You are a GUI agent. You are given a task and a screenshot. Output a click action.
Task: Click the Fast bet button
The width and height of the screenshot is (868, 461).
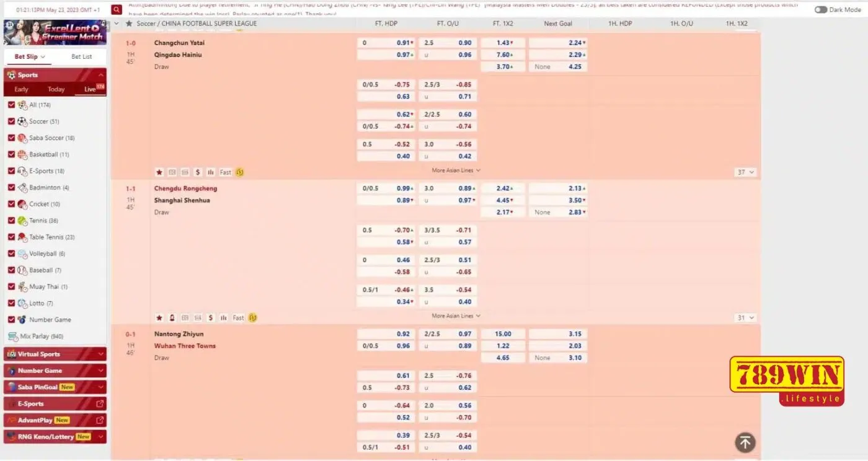click(225, 172)
